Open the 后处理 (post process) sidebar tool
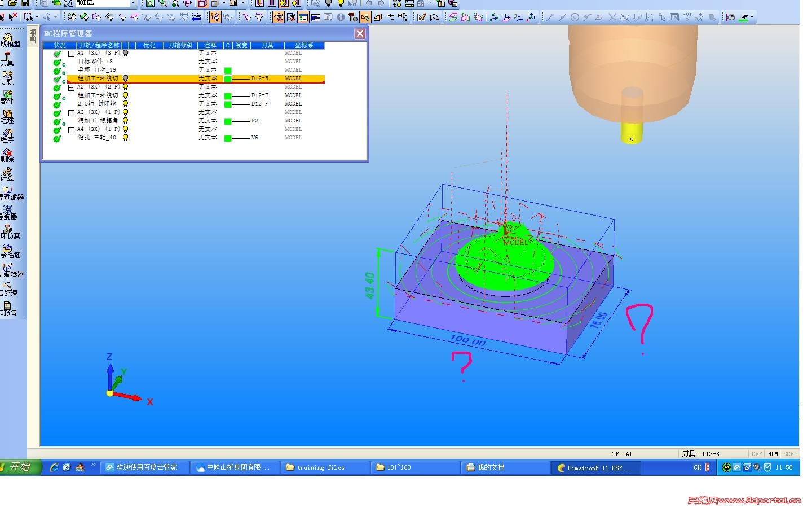 coord(8,289)
